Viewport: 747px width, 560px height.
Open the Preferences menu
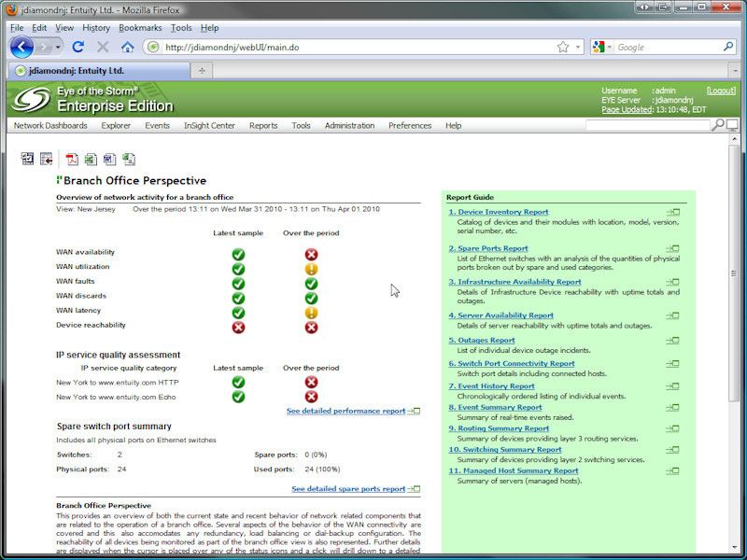pyautogui.click(x=410, y=125)
